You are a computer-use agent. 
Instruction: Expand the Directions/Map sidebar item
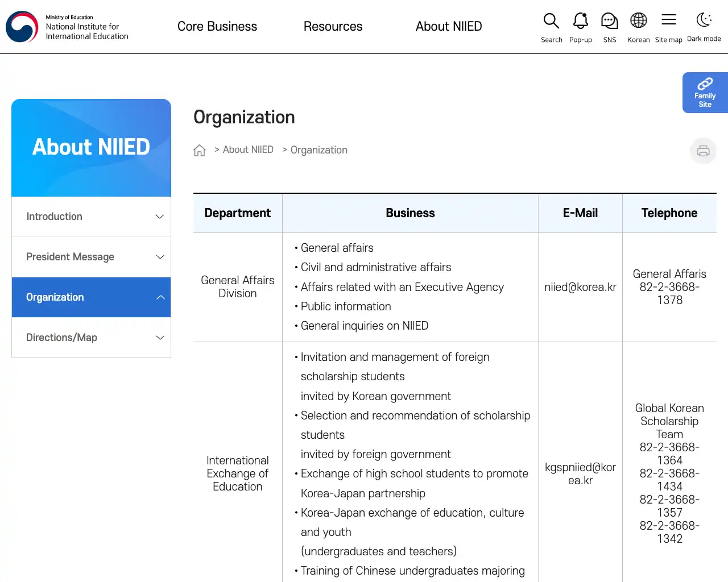[91, 338]
